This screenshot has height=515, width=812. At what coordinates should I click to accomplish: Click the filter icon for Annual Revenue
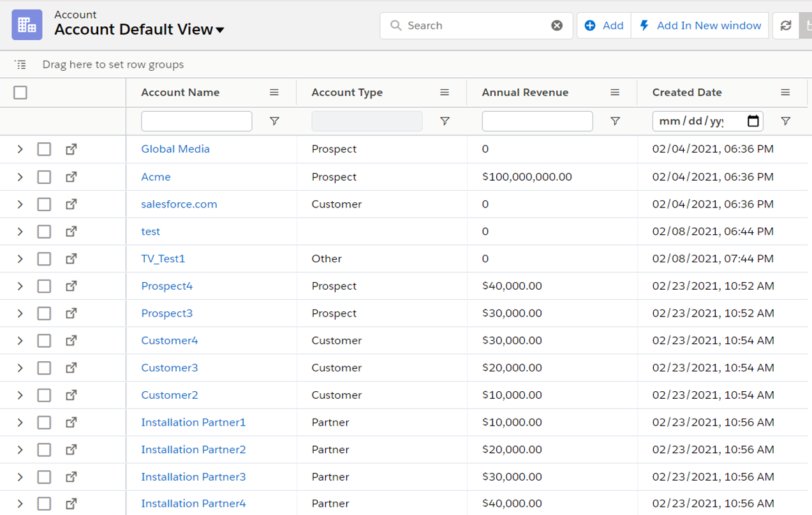pyautogui.click(x=615, y=121)
